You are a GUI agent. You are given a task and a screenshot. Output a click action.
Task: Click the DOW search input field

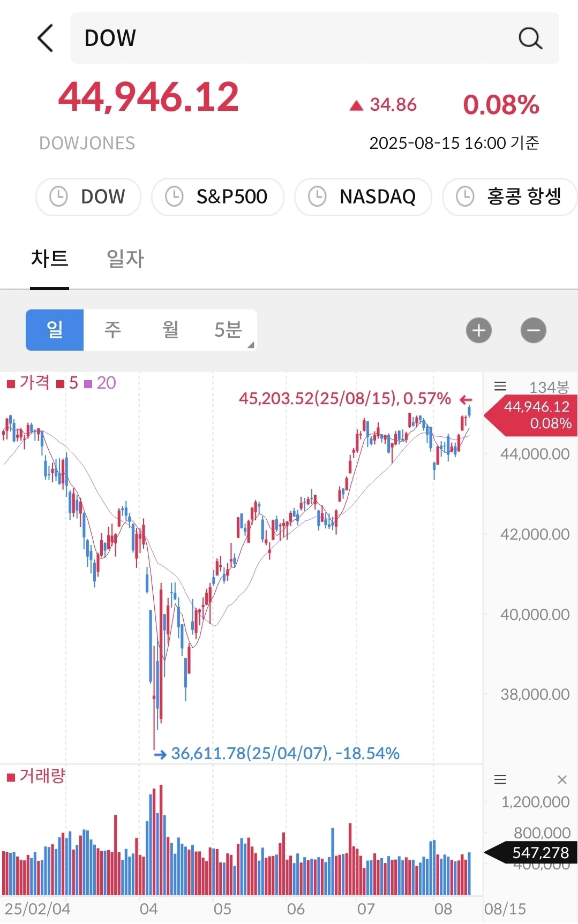pyautogui.click(x=315, y=38)
